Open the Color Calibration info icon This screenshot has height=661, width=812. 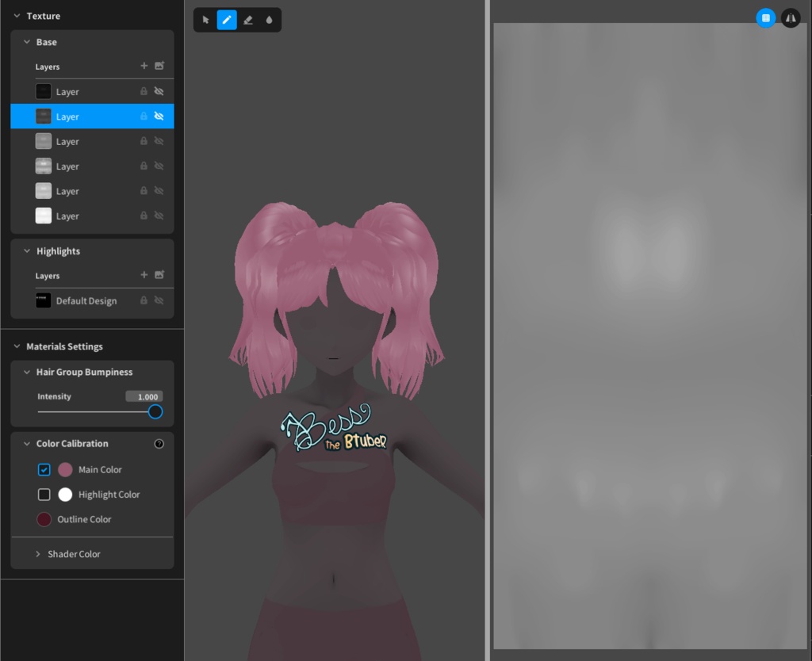click(159, 444)
